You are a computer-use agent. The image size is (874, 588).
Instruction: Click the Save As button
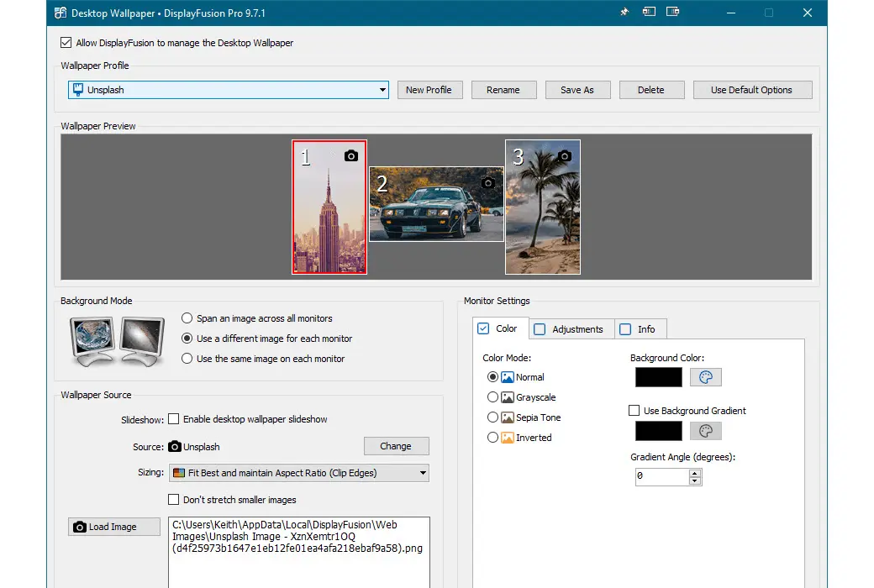pyautogui.click(x=578, y=90)
